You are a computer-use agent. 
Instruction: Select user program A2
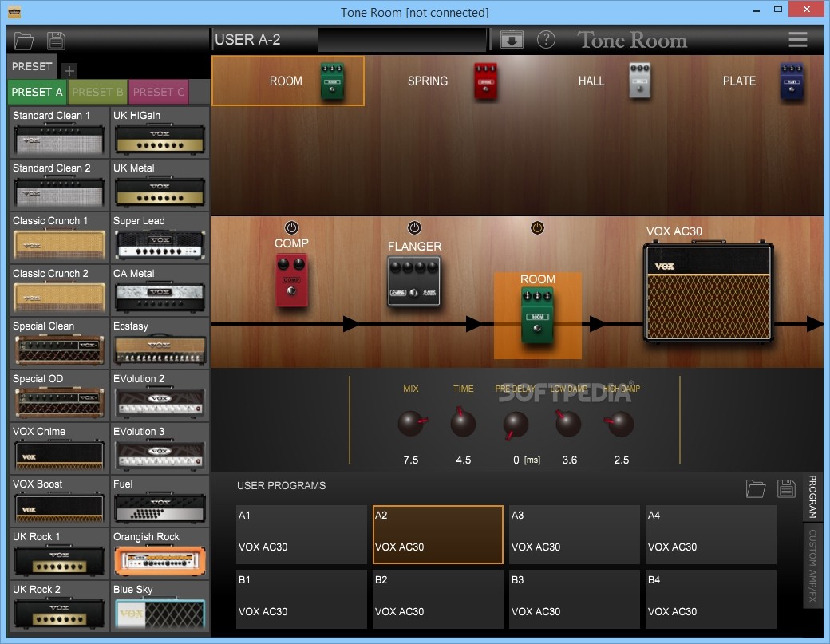click(x=438, y=535)
